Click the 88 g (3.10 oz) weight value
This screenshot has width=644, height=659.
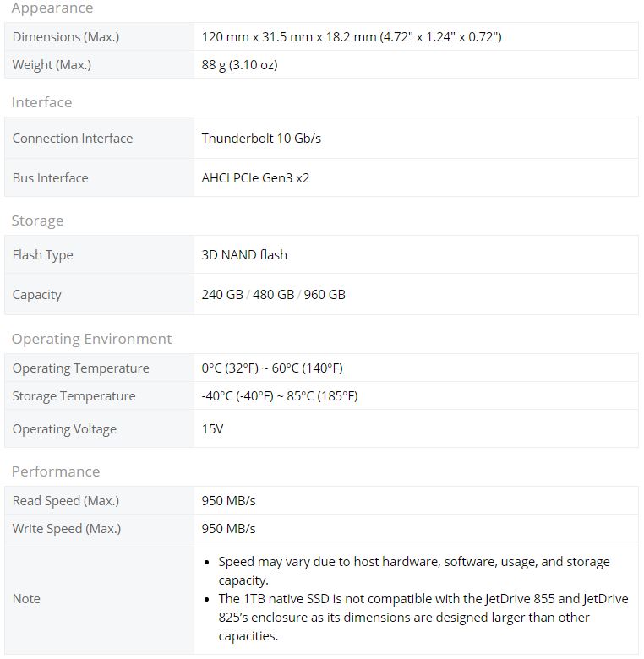240,65
